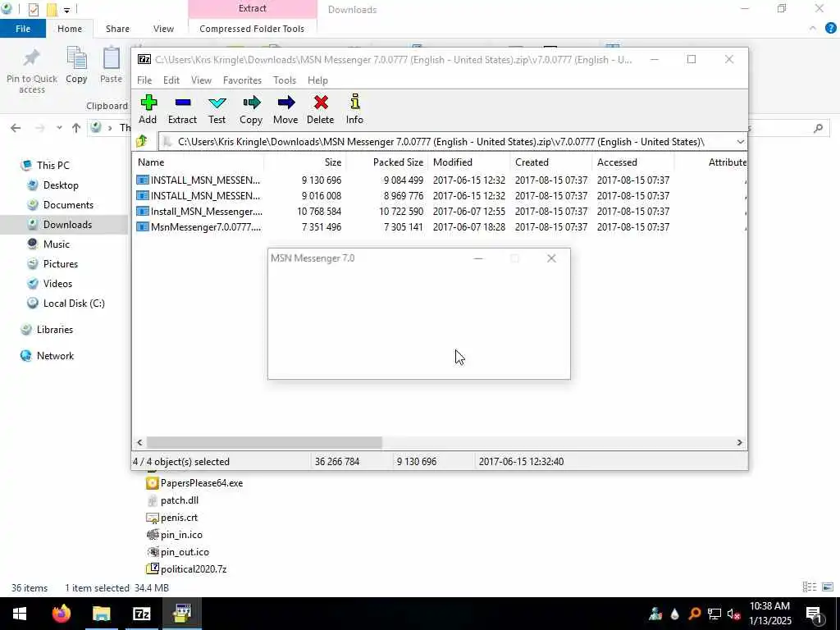The width and height of the screenshot is (840, 630).
Task: Switch to the View ribbon tab in Explorer
Action: pyautogui.click(x=163, y=29)
